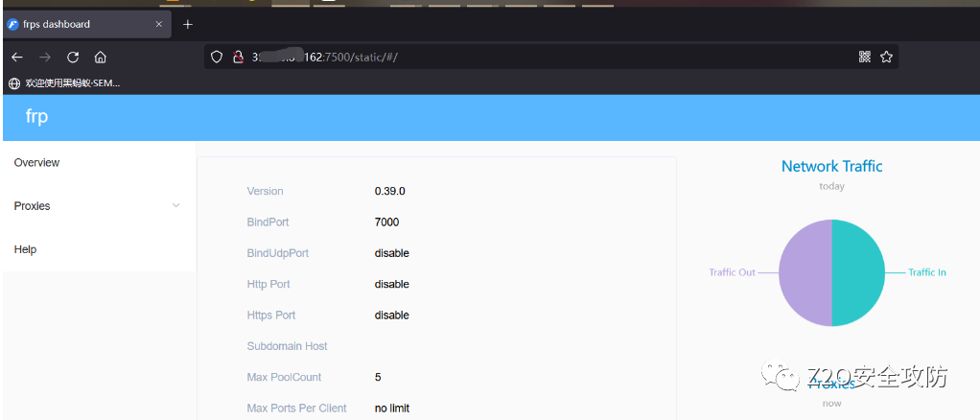Reload the frps dashboard page
This screenshot has width=980, height=420.
point(73,58)
